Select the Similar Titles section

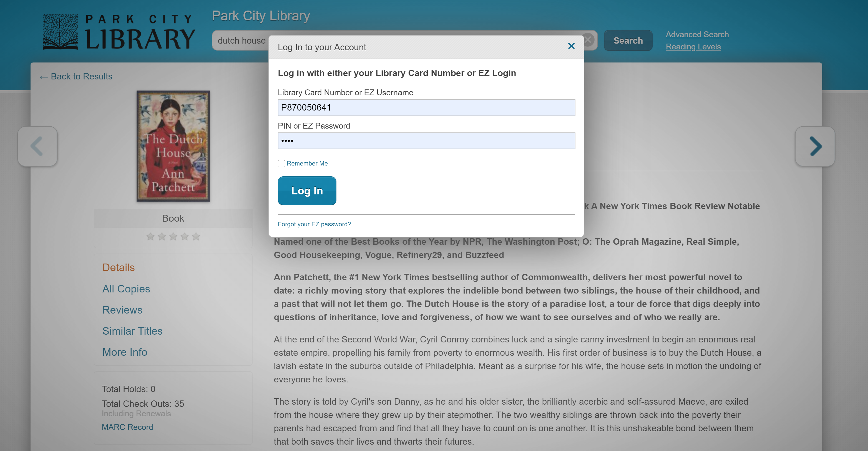132,331
